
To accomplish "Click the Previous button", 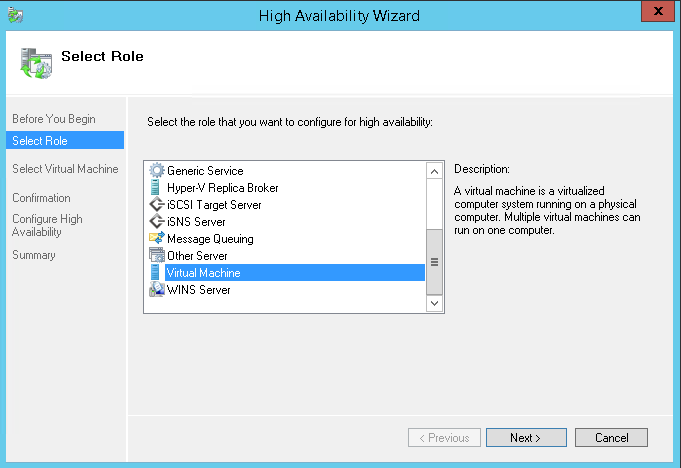I will tap(444, 437).
